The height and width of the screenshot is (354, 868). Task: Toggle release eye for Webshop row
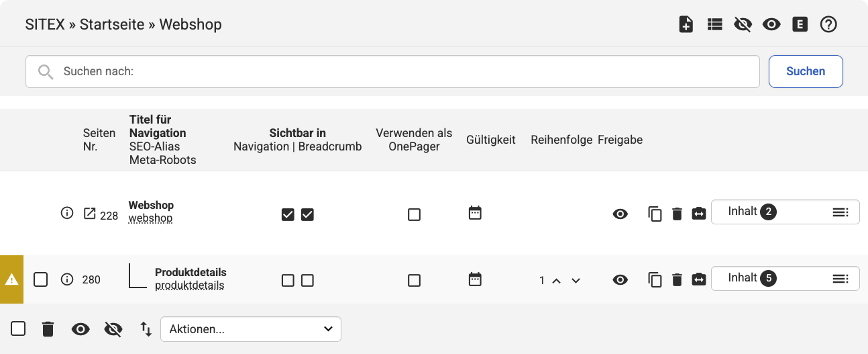620,214
